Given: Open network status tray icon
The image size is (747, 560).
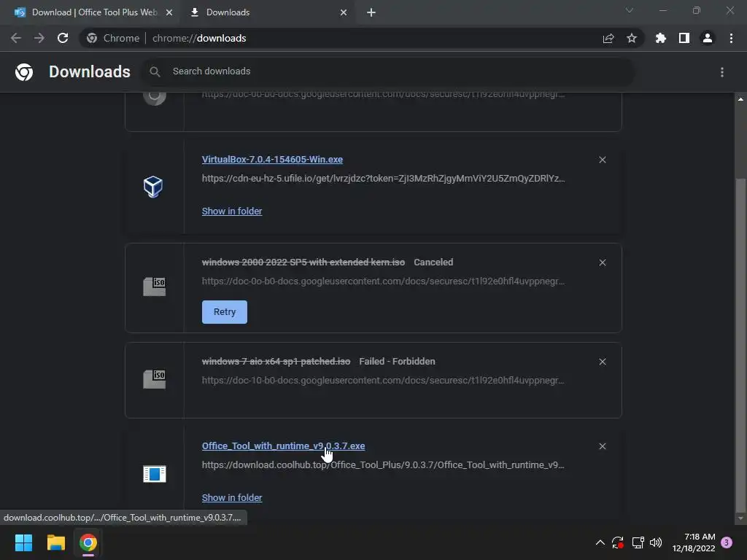Looking at the screenshot, I should (x=638, y=542).
